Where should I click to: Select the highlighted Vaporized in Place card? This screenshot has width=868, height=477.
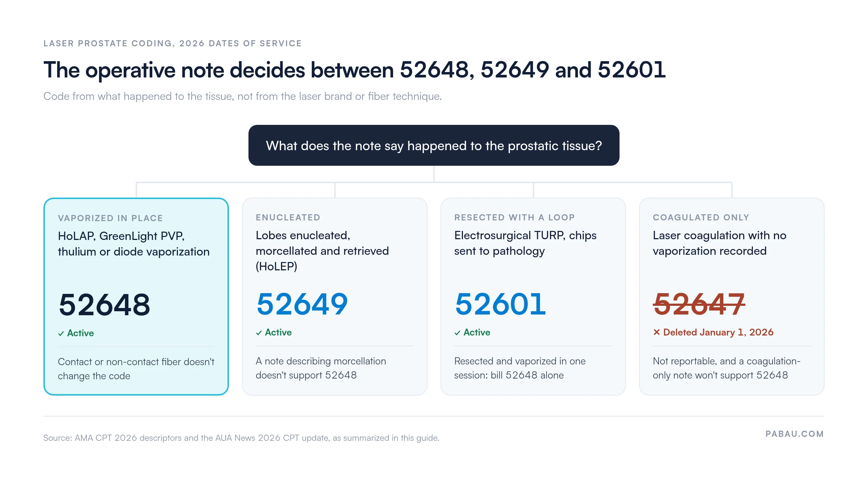[x=136, y=296]
